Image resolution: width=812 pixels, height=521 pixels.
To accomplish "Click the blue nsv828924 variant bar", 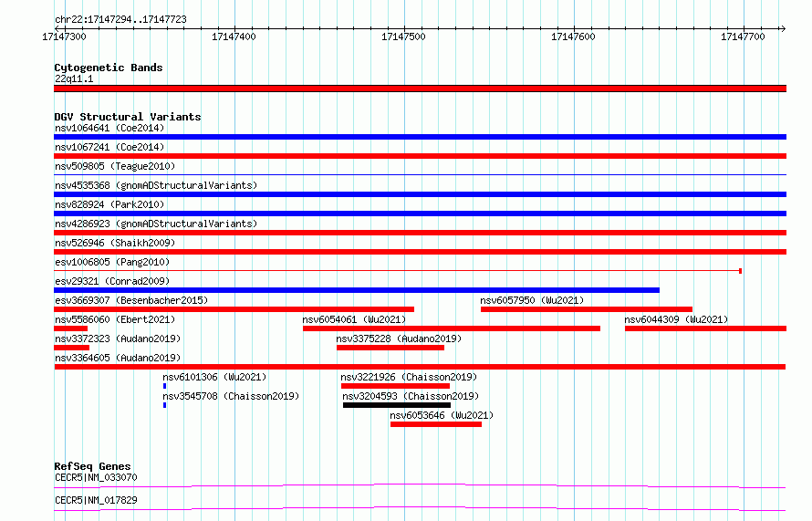I will pyautogui.click(x=420, y=214).
